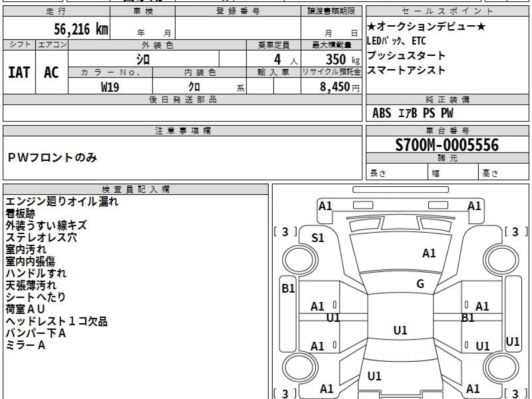Select the interior color value クロ
This screenshot has width=532, height=399.
[194, 86]
